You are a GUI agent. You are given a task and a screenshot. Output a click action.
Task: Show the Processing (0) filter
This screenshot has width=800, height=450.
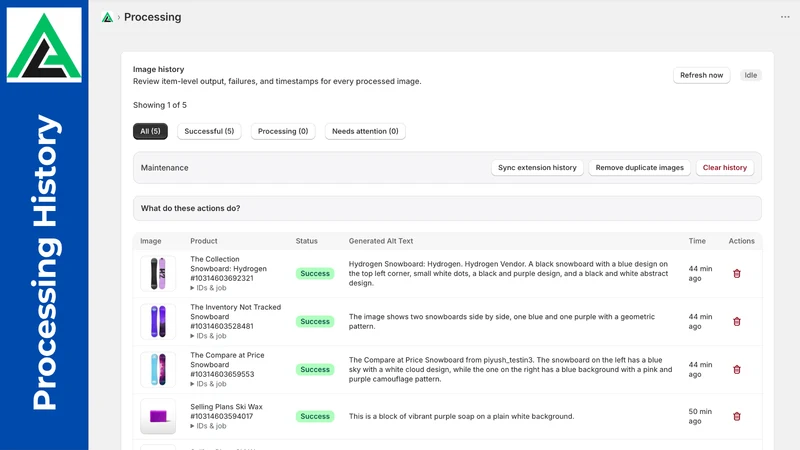283,131
